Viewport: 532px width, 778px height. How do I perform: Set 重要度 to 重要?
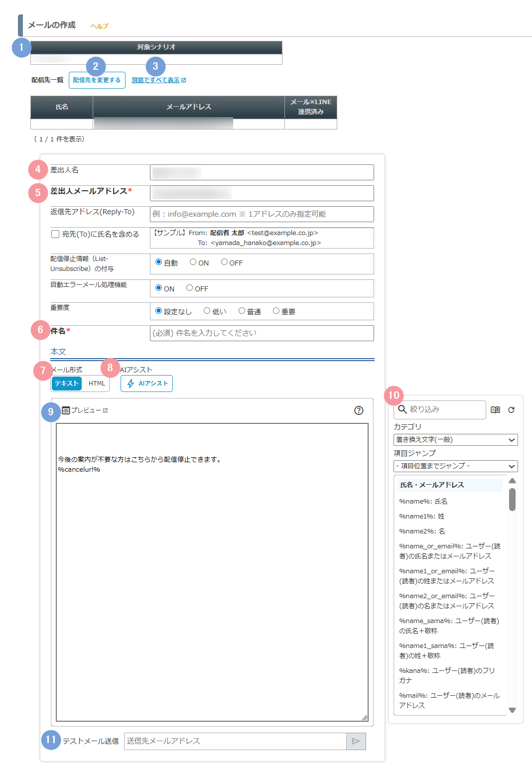(276, 311)
